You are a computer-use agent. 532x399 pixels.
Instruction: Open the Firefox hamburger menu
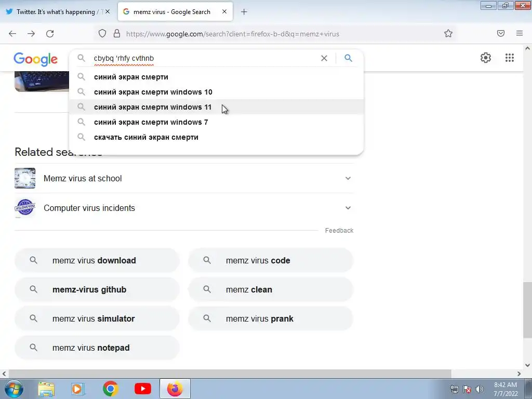[520, 33]
